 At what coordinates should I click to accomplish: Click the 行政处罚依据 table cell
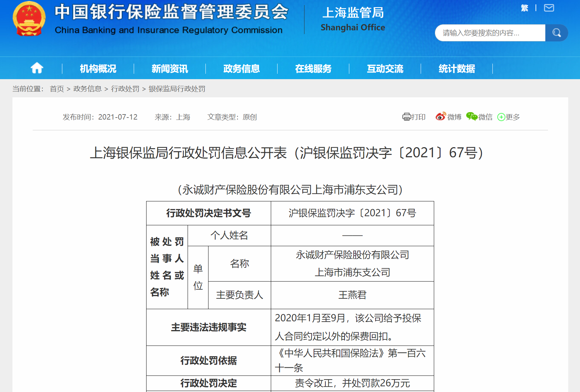pos(208,361)
